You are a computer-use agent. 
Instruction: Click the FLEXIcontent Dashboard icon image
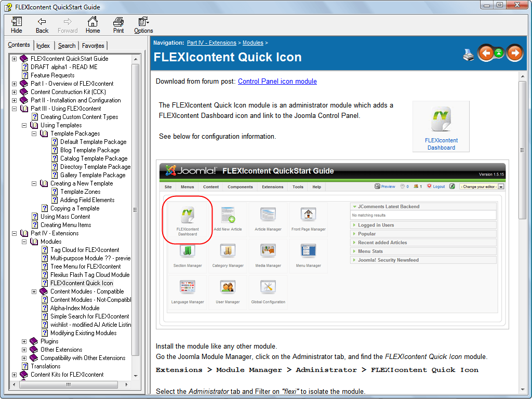pyautogui.click(x=441, y=119)
